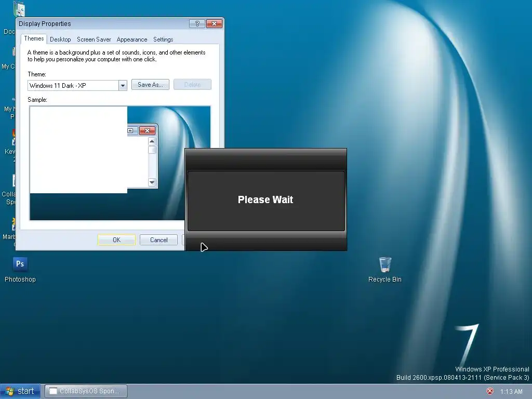Click the theme sample preview image

click(120, 163)
